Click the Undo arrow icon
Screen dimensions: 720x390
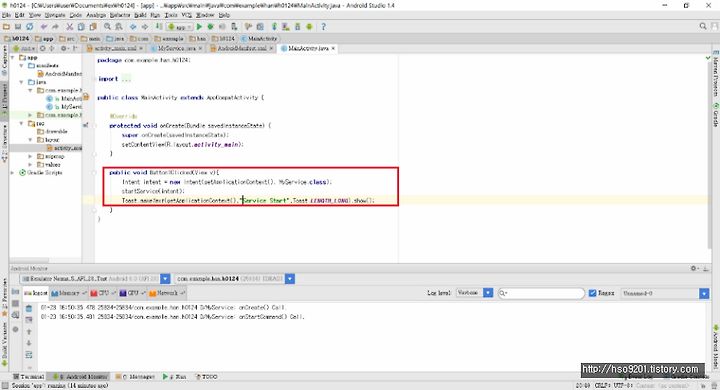click(x=44, y=27)
